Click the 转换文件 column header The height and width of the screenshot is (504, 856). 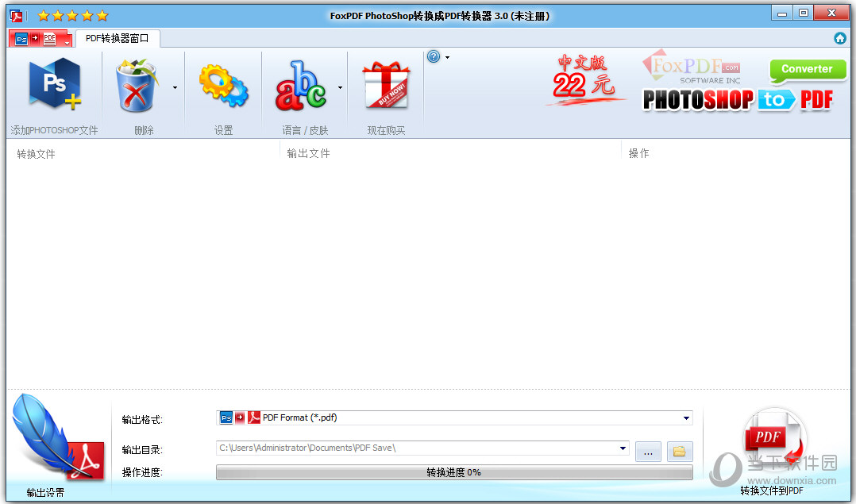click(36, 154)
